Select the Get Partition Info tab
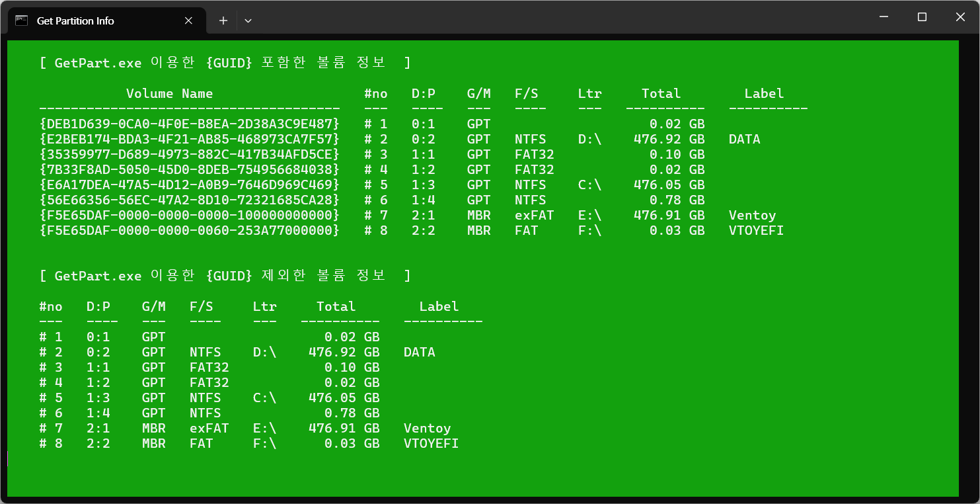 106,21
